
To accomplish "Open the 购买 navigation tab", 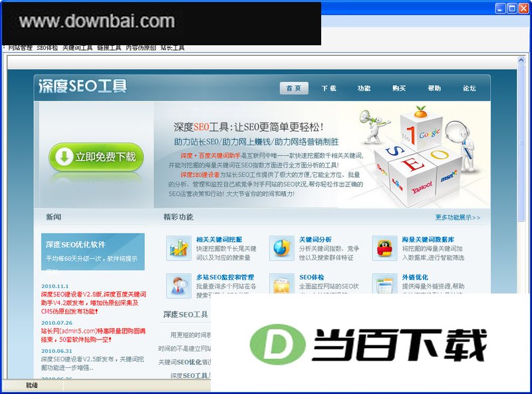I will (x=399, y=89).
